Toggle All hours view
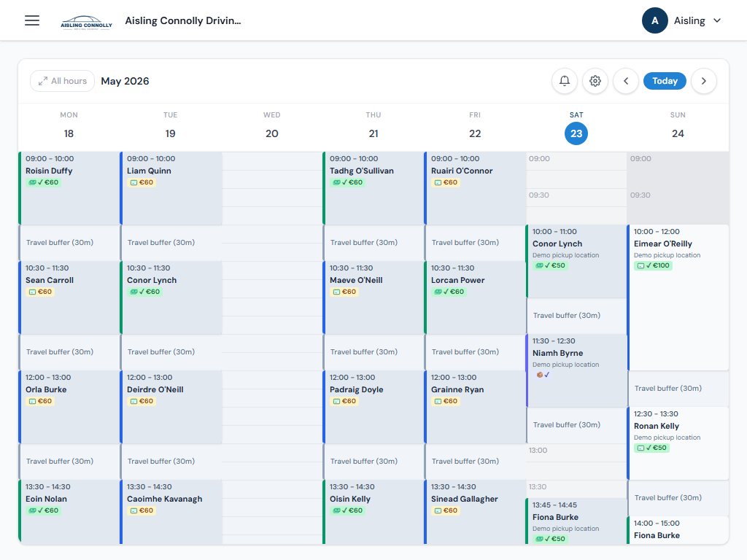 (63, 81)
